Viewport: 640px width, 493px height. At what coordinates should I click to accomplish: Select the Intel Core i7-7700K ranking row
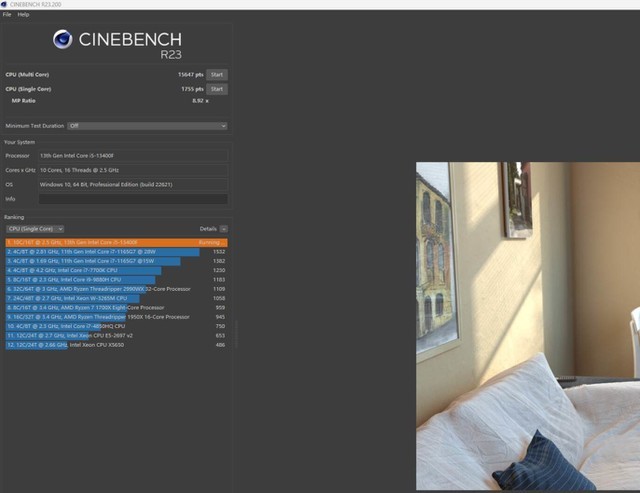click(x=116, y=270)
